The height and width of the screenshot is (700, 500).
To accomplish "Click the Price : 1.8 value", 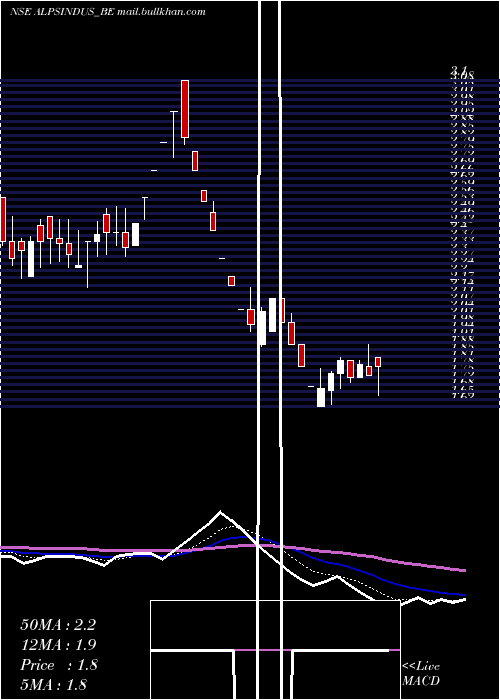I will (59, 665).
